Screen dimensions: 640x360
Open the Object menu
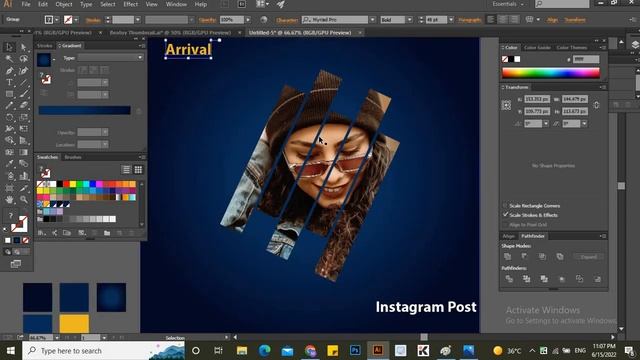click(x=64, y=4)
